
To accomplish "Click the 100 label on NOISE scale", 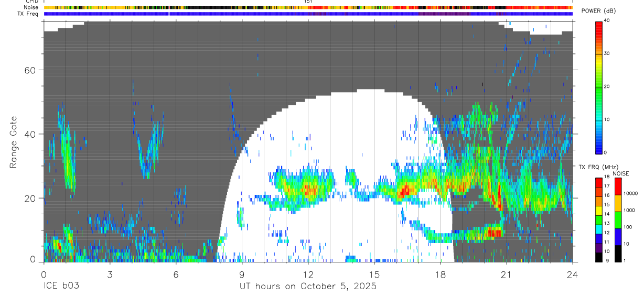I will [x=628, y=227].
